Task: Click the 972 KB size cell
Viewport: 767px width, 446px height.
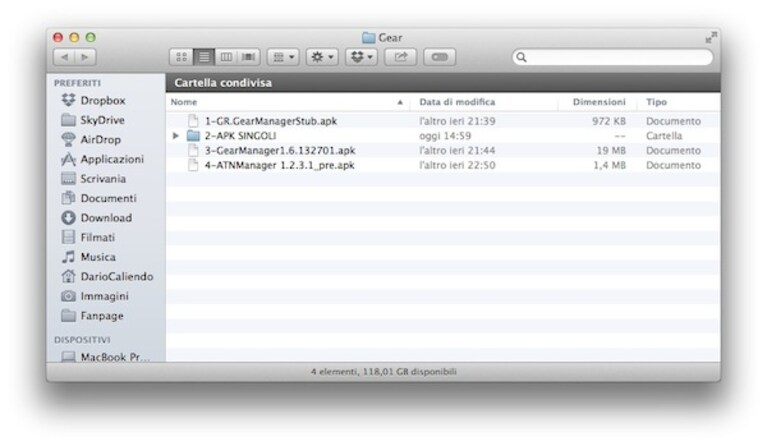Action: pyautogui.click(x=609, y=121)
